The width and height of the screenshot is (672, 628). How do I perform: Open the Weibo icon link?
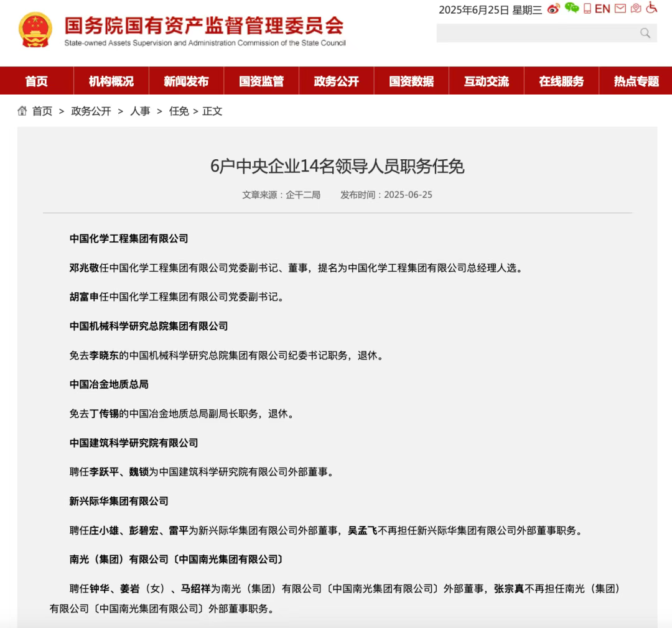(x=553, y=9)
